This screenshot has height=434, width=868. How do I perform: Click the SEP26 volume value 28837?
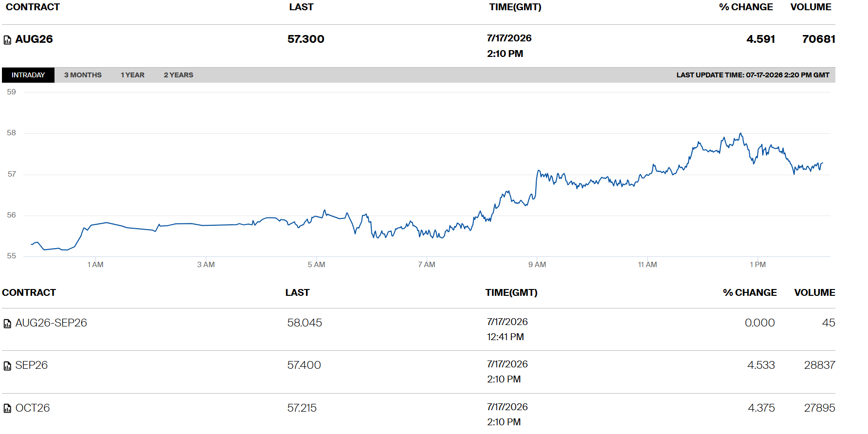coord(819,365)
